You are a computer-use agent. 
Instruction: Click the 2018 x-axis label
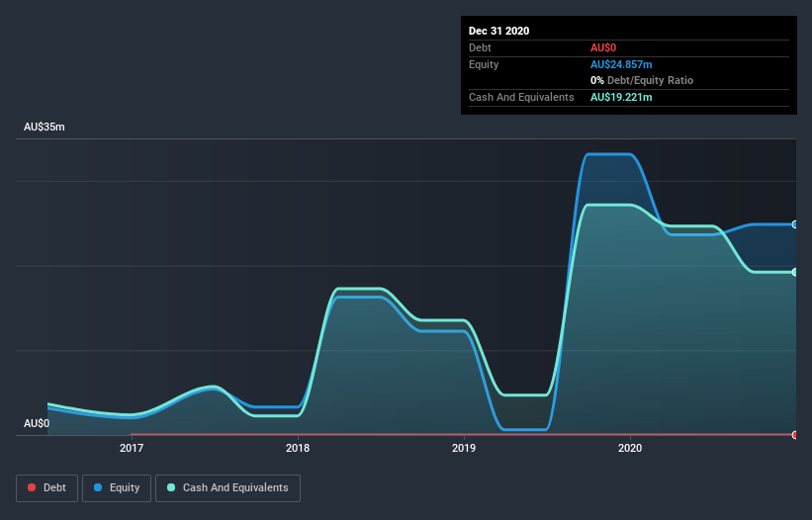(x=298, y=448)
